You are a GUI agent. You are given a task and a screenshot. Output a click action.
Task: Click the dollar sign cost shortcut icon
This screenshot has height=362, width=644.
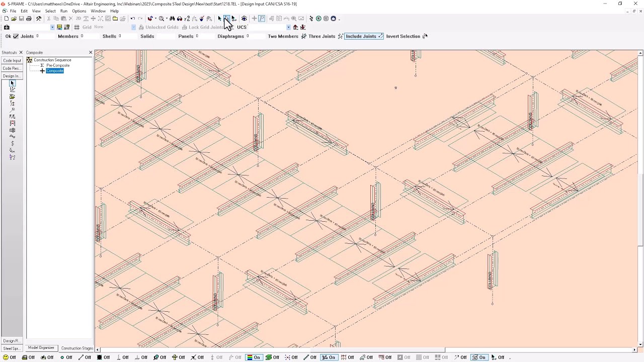12,144
